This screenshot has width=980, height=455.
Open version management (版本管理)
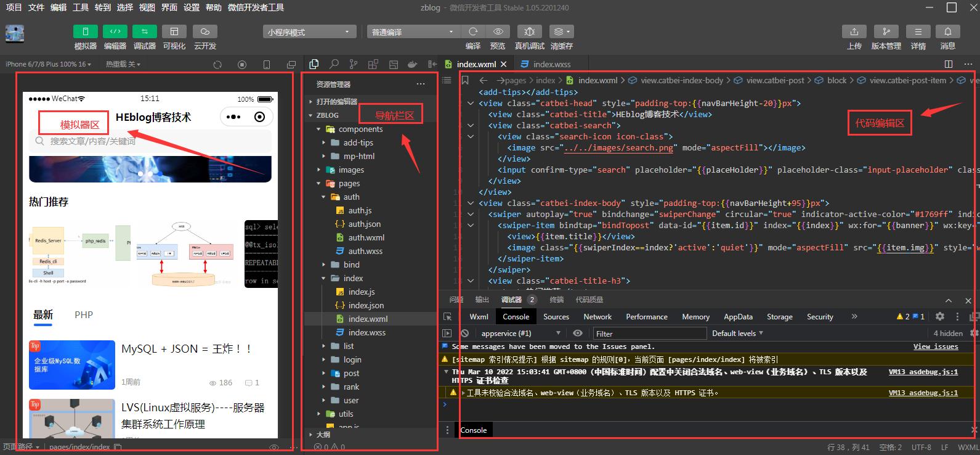pos(886,31)
